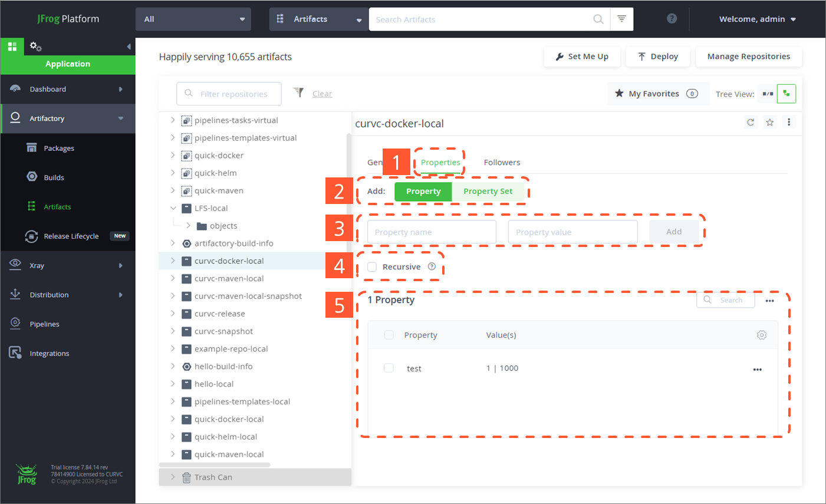This screenshot has height=504, width=826.
Task: Add curvc-docker-local to favorites star
Action: (x=769, y=123)
